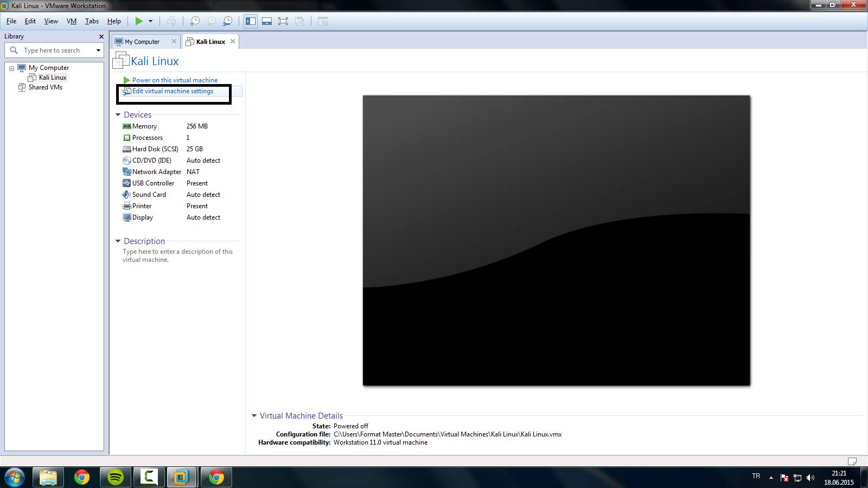Toggle the library sidebar view button

pyautogui.click(x=251, y=21)
